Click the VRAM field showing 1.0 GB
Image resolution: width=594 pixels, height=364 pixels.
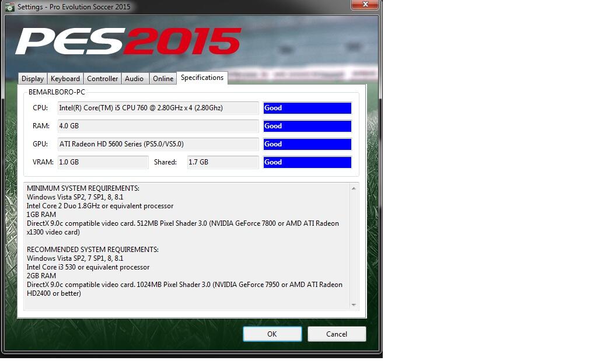[103, 162]
